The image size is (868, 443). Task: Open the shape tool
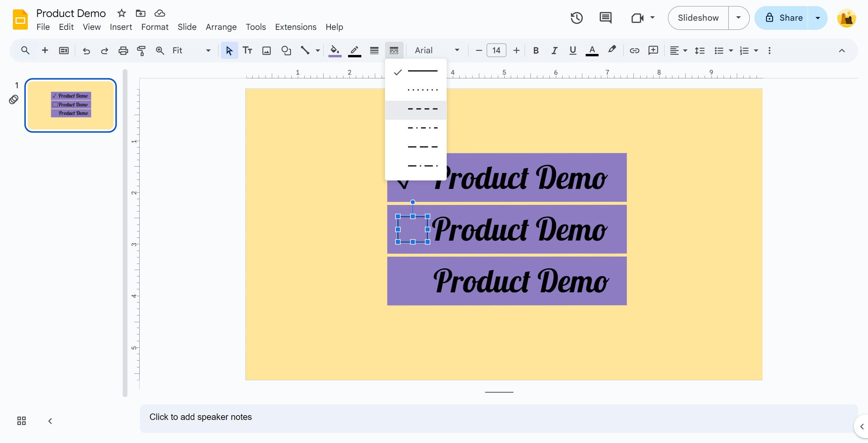click(x=286, y=51)
